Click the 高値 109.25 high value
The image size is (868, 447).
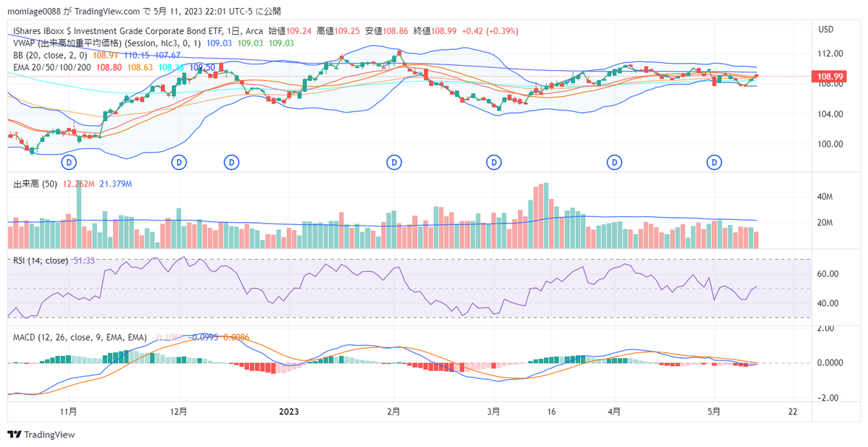[338, 32]
